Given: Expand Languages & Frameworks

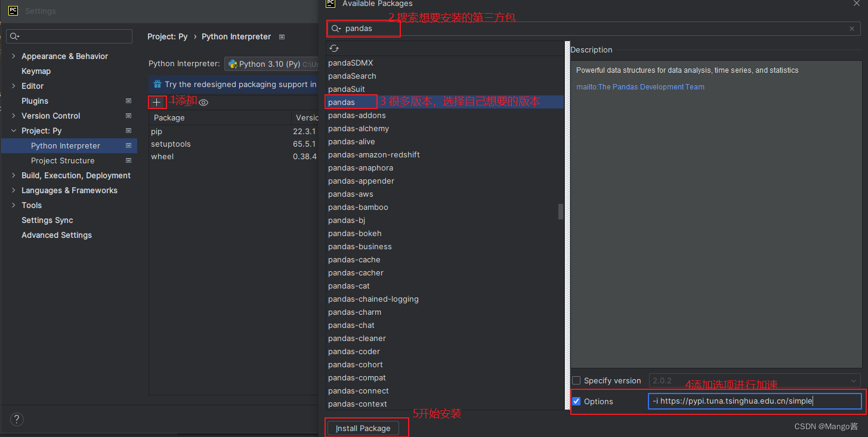Looking at the screenshot, I should click(x=14, y=190).
